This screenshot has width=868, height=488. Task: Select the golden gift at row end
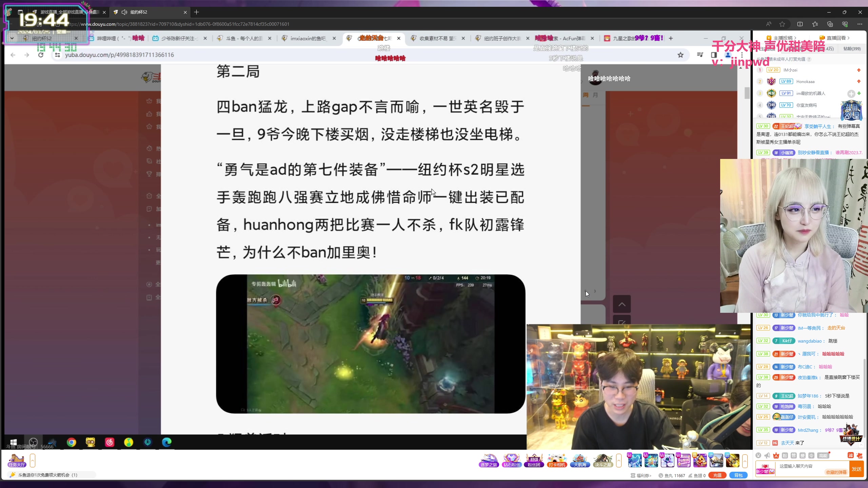tap(732, 461)
